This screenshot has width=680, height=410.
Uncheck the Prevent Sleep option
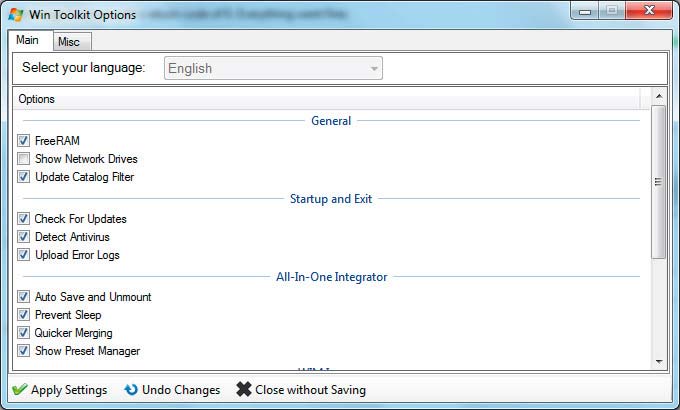pos(23,315)
